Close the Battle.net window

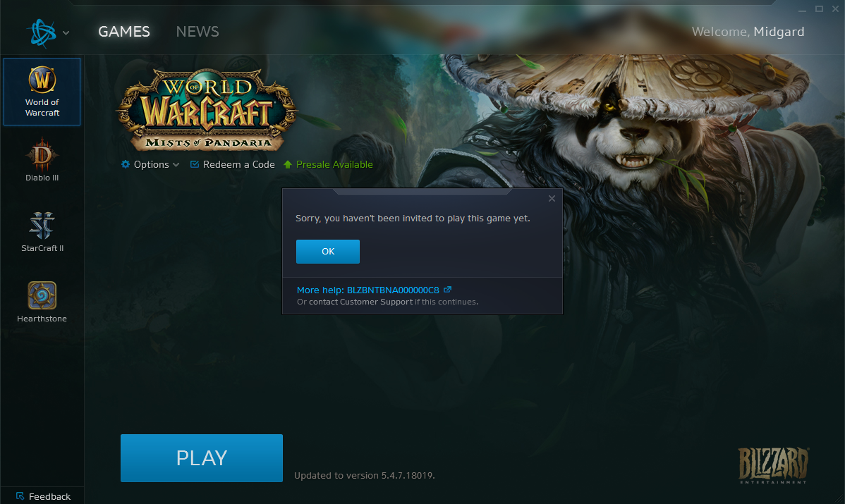click(835, 8)
